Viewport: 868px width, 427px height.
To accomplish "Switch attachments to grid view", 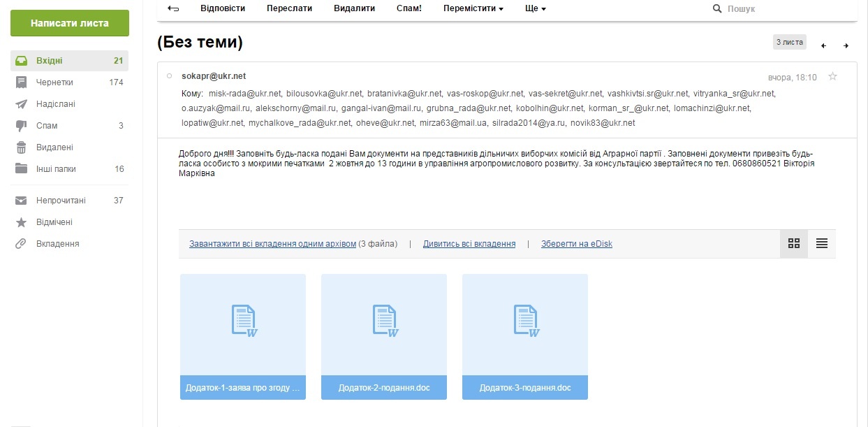I will click(793, 244).
